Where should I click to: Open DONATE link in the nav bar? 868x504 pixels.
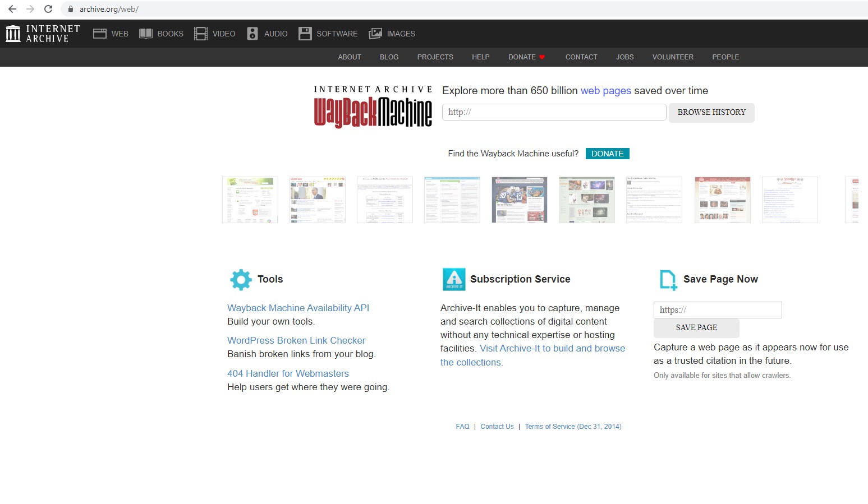[x=522, y=57]
